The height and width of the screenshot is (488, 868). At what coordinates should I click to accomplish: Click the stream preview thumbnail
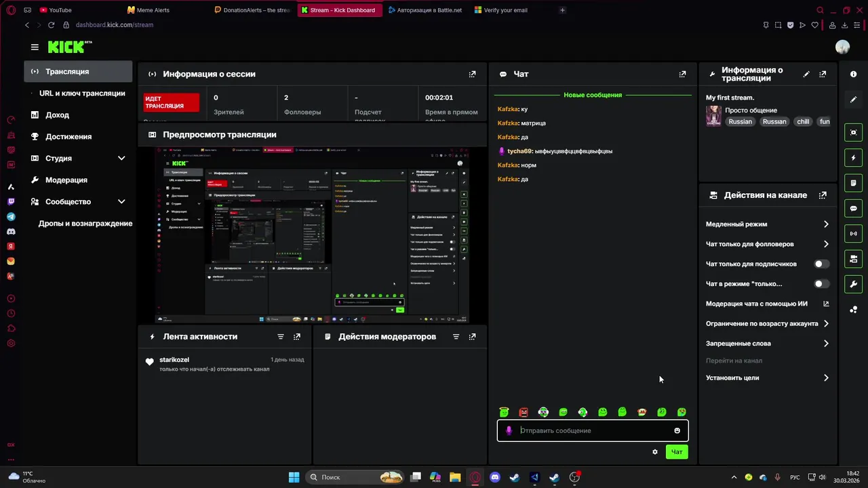point(312,235)
